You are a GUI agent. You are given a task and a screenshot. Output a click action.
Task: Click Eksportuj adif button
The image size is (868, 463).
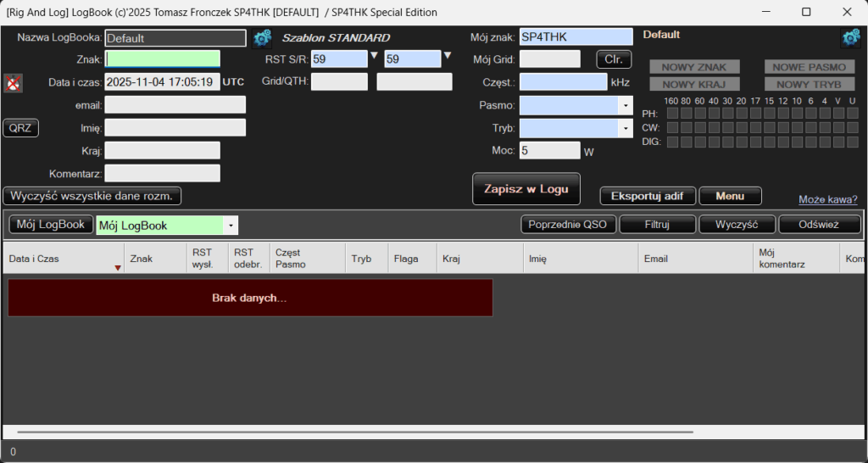(x=648, y=196)
